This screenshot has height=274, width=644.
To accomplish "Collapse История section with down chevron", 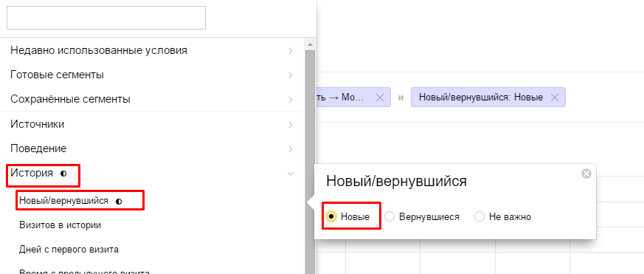I will (x=291, y=174).
